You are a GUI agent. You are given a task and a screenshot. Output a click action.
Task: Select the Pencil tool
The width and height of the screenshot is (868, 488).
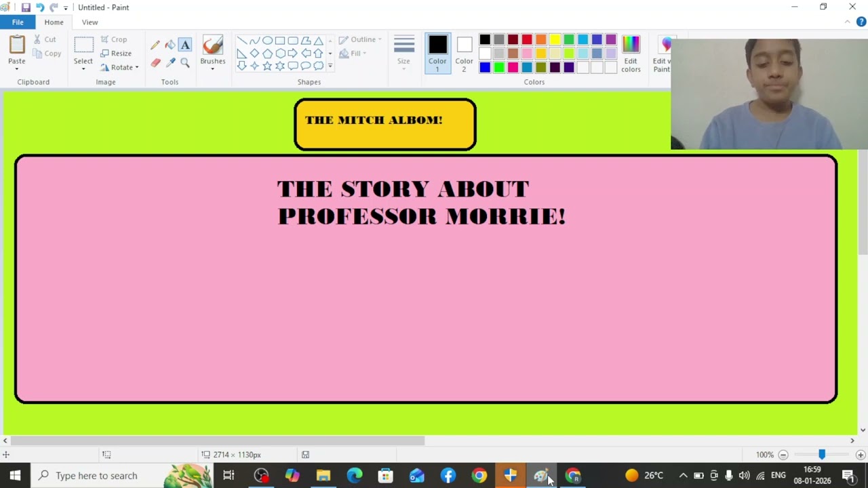pyautogui.click(x=155, y=45)
